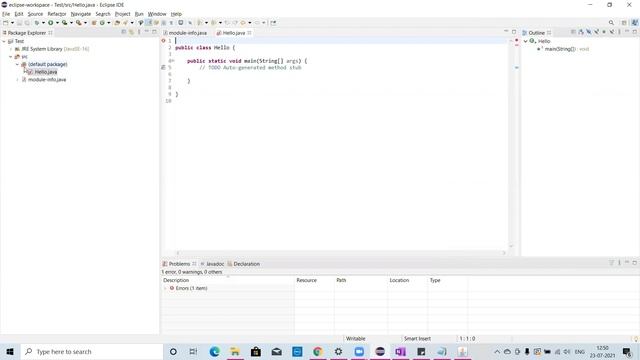
Task: Toggle Hide Non-Public Members in Outline
Action: click(604, 32)
